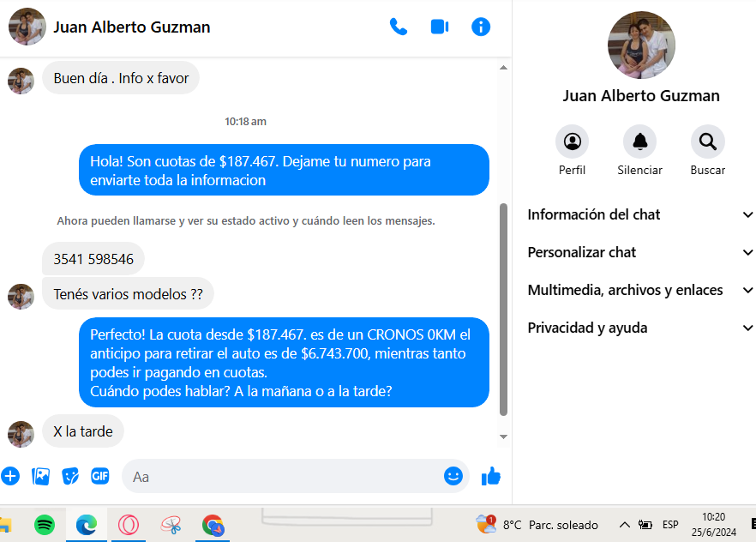The image size is (756, 542).
Task: Click the scroll up arrow
Action: point(503,68)
